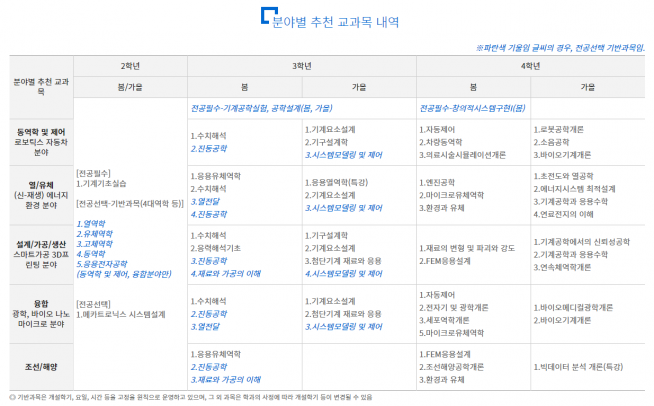Screen dimensions: 654x406
Task: Select the 3학년 column header
Action: [x=302, y=66]
